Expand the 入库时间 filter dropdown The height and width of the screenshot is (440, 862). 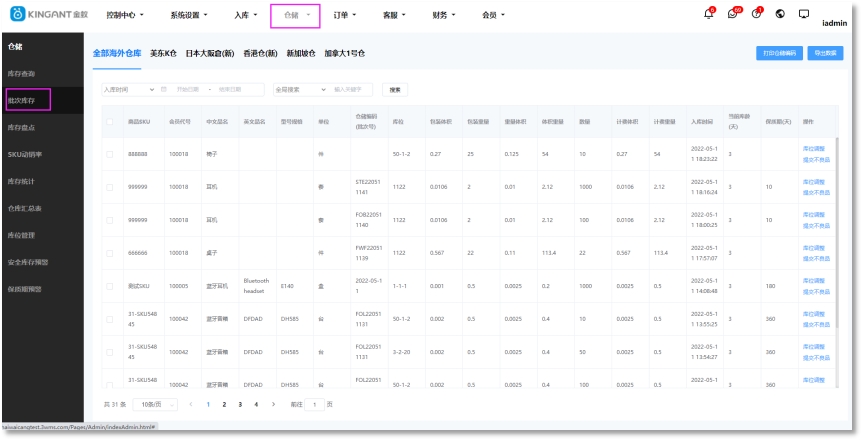pyautogui.click(x=130, y=89)
